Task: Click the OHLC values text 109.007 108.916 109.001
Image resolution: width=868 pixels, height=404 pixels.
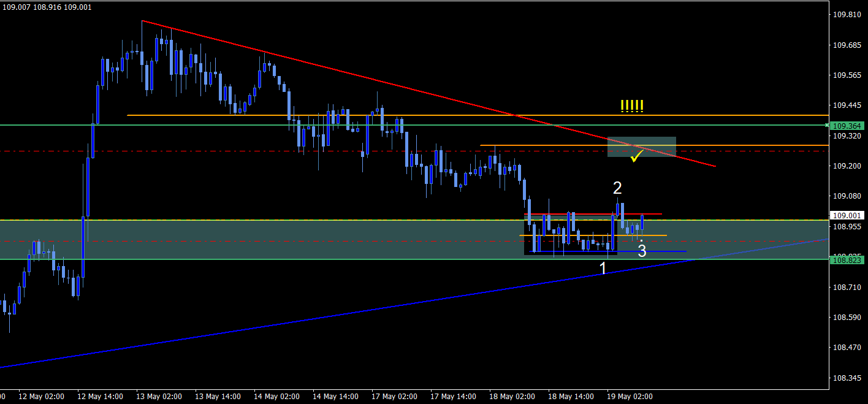Action: coord(47,7)
